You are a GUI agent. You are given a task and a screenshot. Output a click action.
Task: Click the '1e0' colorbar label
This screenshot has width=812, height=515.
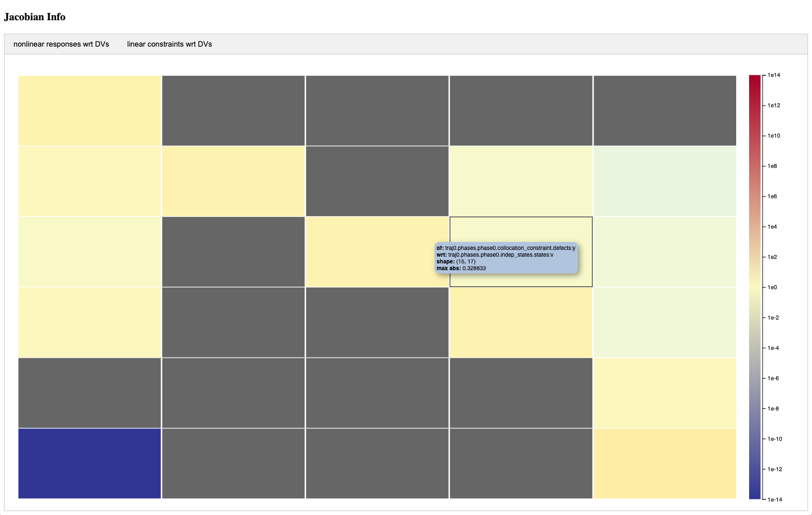(773, 288)
